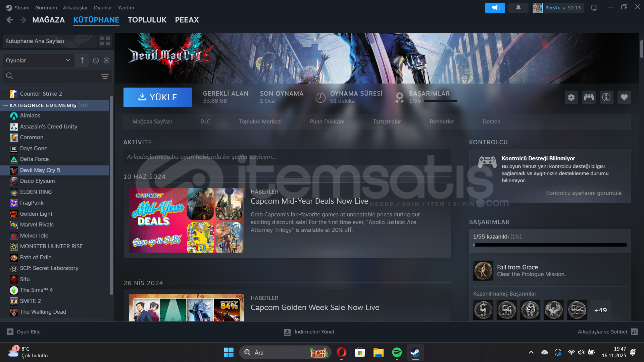
Task: Open Topluluk Merkezi link
Action: [x=260, y=121]
